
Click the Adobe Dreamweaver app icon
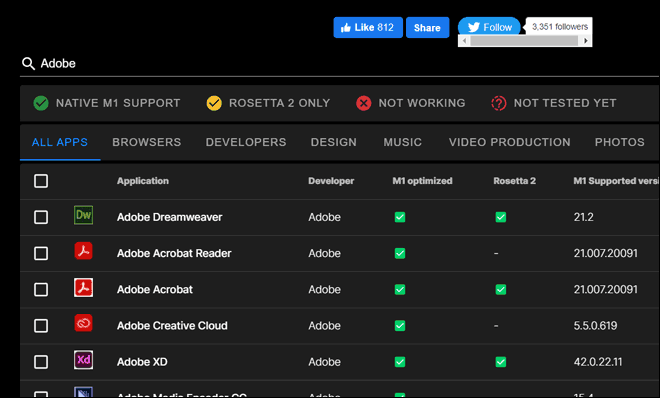(x=83, y=215)
